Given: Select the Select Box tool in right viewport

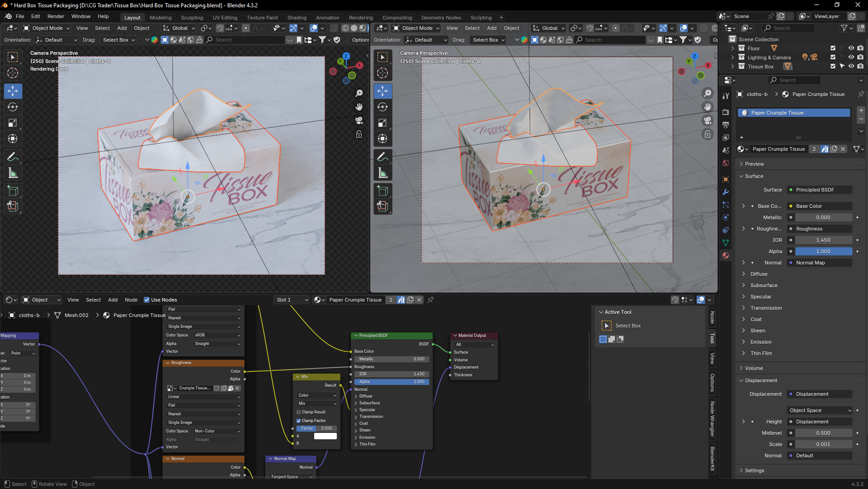Looking at the screenshot, I should click(382, 57).
